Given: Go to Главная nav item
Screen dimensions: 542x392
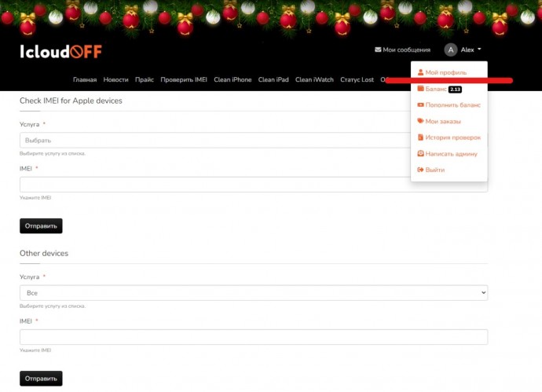Looking at the screenshot, I should point(85,80).
